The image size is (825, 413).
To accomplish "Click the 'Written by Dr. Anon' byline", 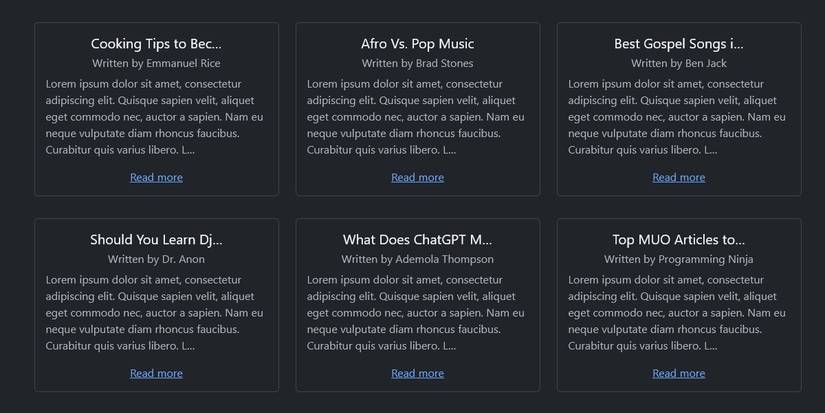I will point(156,259).
